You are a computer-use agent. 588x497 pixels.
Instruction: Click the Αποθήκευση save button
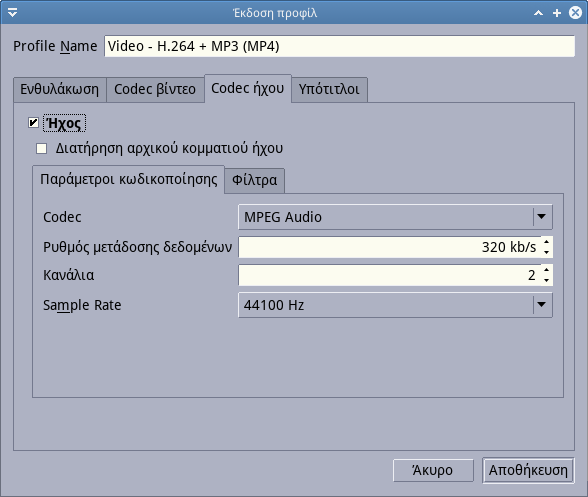[528, 470]
